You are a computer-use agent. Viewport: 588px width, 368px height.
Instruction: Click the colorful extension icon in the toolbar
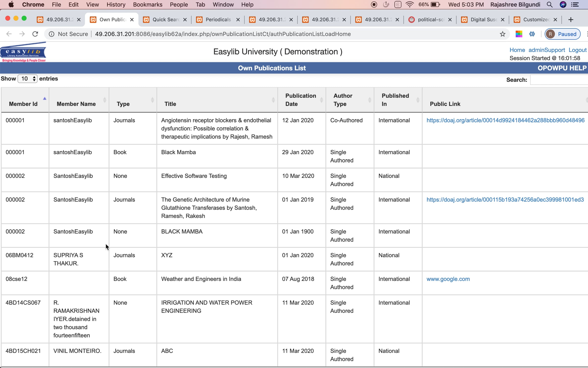pos(519,34)
